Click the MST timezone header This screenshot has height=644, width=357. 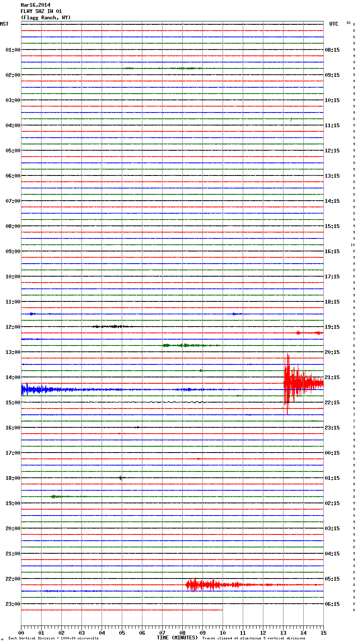[4, 24]
